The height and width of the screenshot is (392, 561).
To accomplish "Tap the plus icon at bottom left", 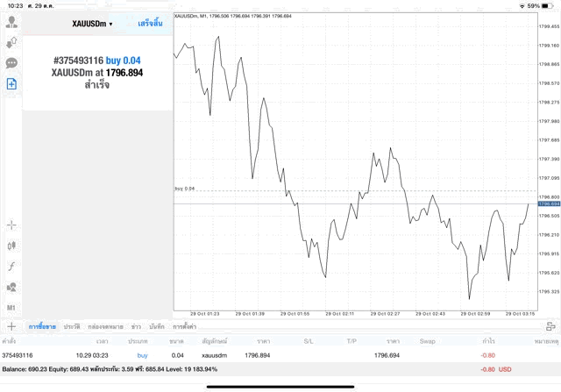I will tap(12, 326).
